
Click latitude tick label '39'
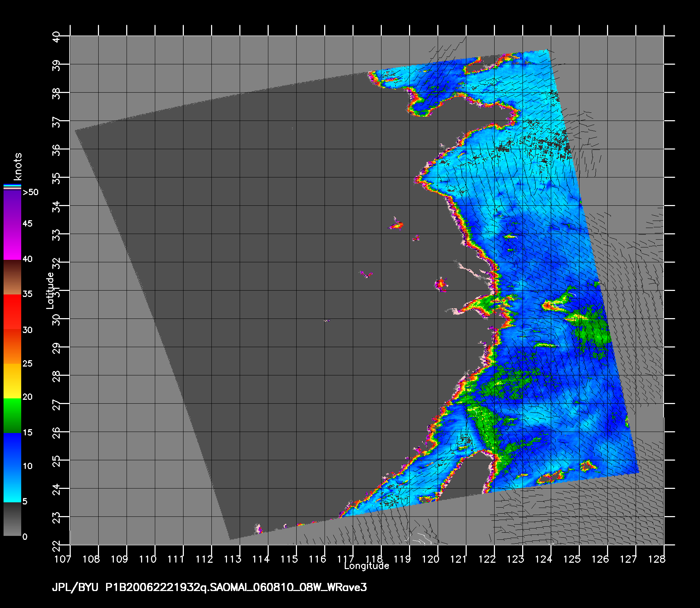pos(57,66)
